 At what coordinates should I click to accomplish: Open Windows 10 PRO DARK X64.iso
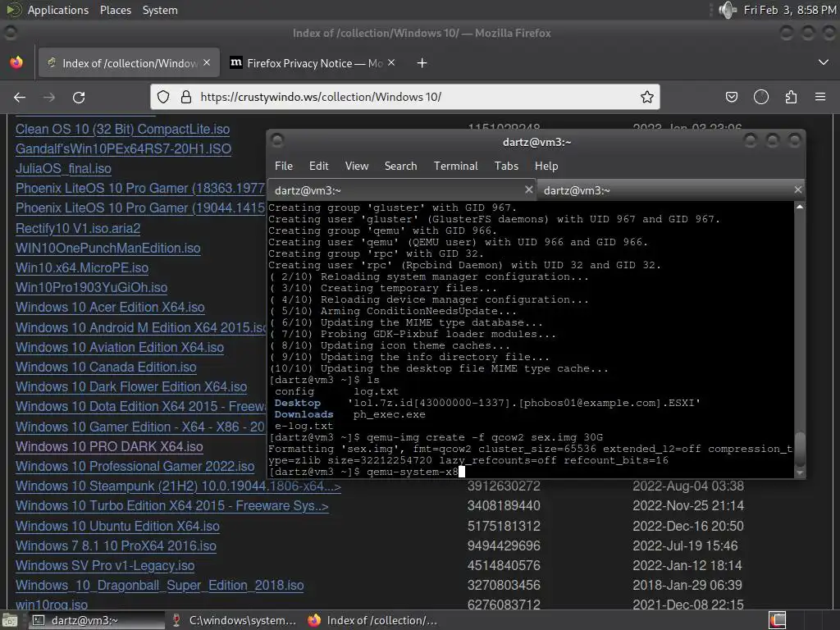109,446
